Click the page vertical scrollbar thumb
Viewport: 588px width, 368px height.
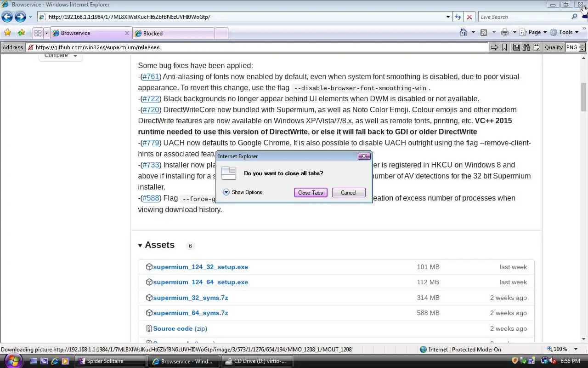click(x=583, y=97)
